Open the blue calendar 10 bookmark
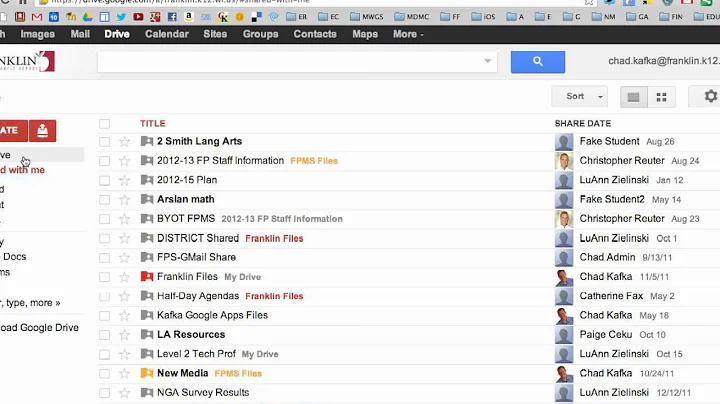 coord(54,17)
